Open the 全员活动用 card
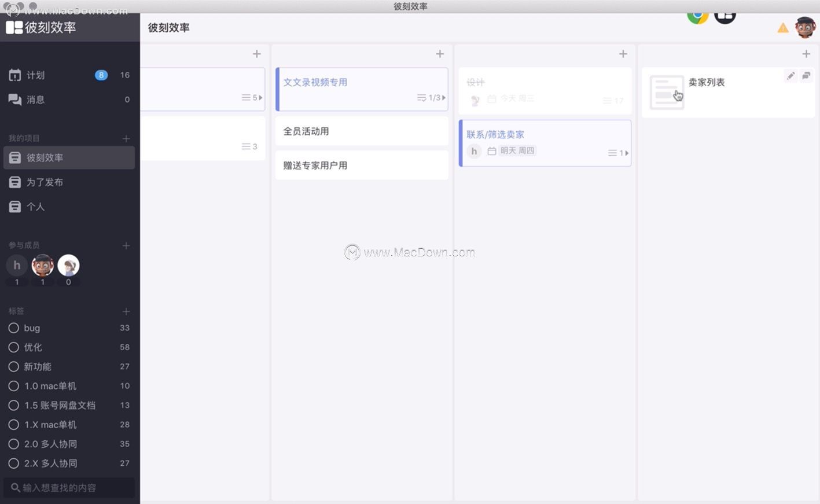The height and width of the screenshot is (504, 820). point(362,131)
